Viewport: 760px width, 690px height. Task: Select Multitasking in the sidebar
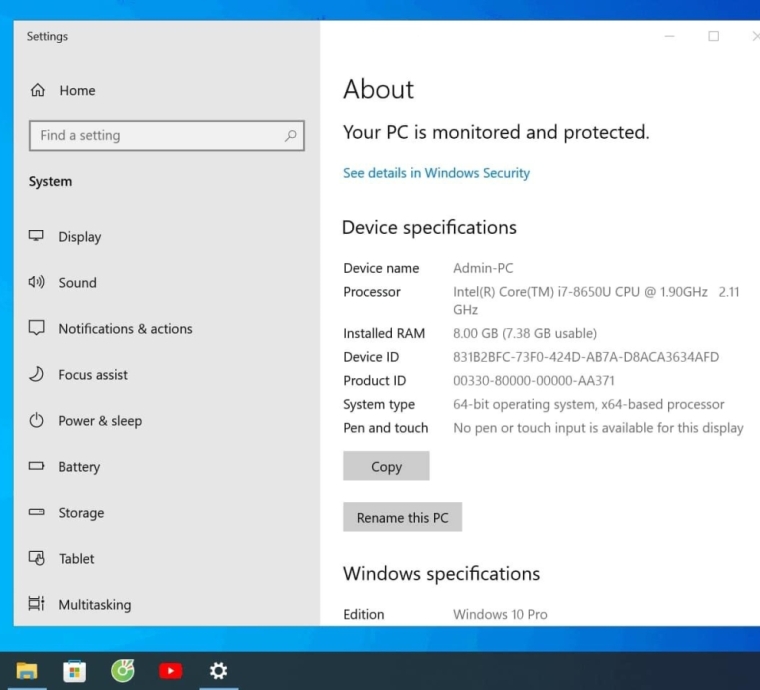click(95, 605)
